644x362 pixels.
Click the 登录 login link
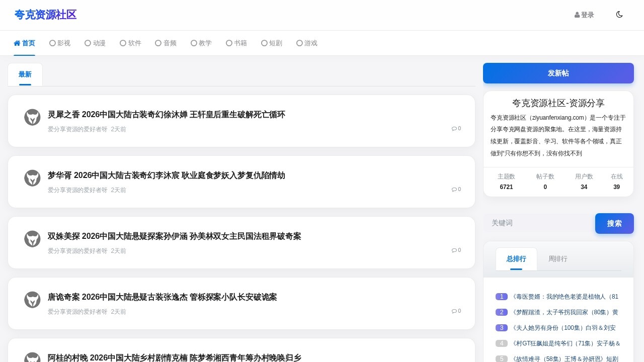point(584,15)
